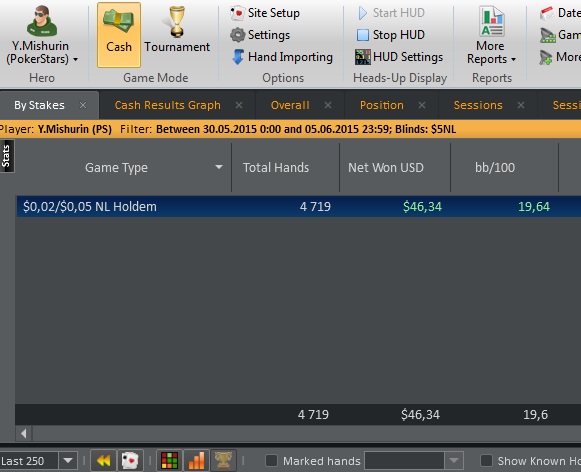Click the yellow rewind arrows icon
The height and width of the screenshot is (472, 581).
click(x=103, y=461)
